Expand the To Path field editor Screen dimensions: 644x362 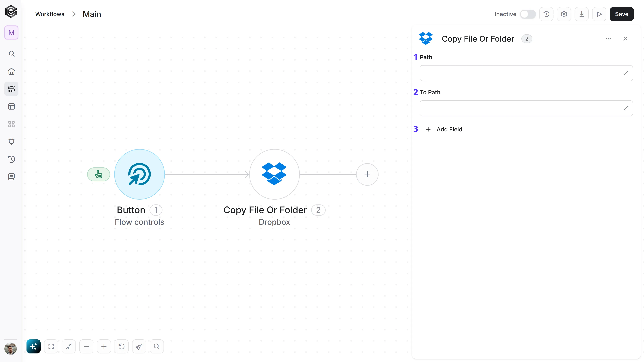tap(626, 108)
